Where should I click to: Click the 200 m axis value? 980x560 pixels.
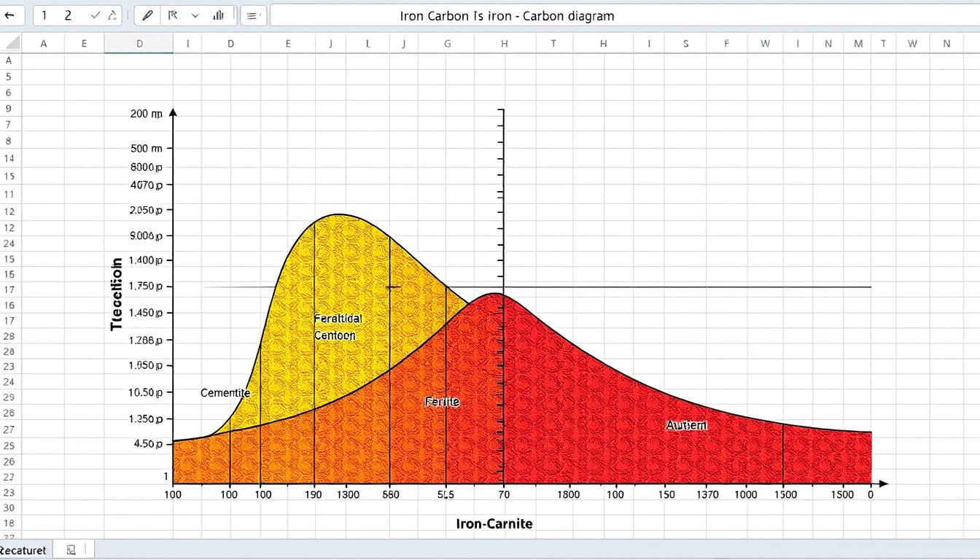pos(147,114)
